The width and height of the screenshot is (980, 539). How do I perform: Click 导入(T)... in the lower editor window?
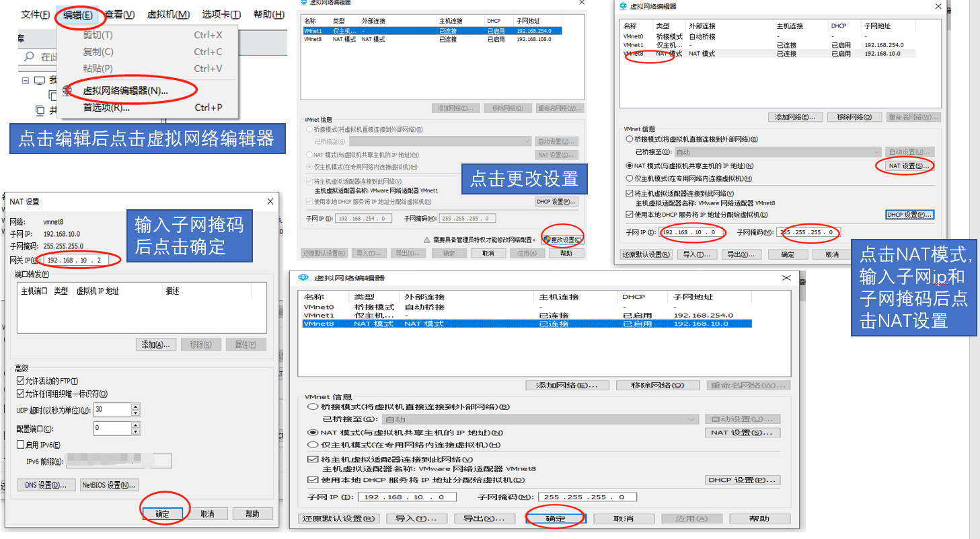coord(417,519)
